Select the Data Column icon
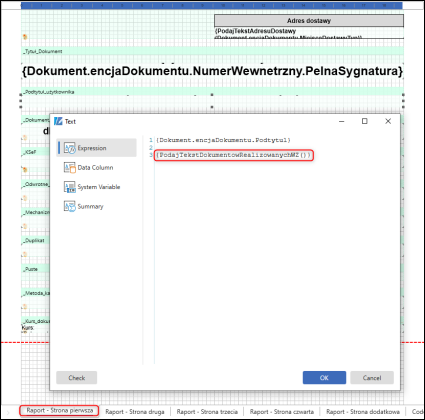 70,167
